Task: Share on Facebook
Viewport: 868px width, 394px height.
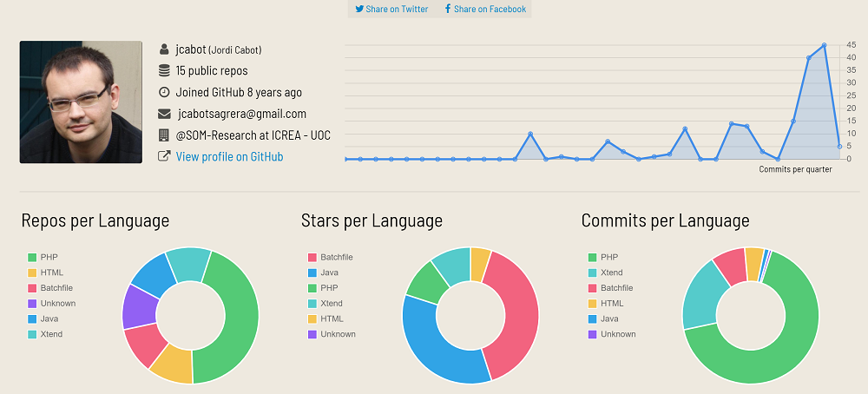Action: pyautogui.click(x=490, y=9)
